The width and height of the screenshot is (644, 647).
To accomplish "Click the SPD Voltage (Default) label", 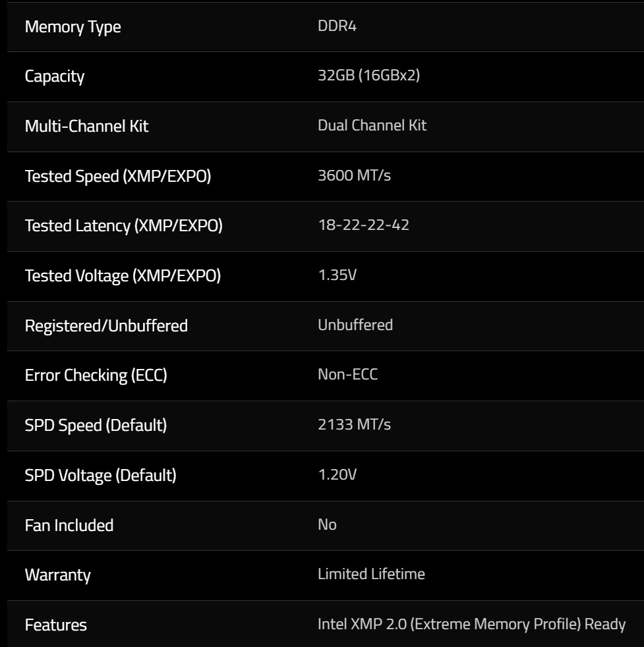I will (x=100, y=476).
